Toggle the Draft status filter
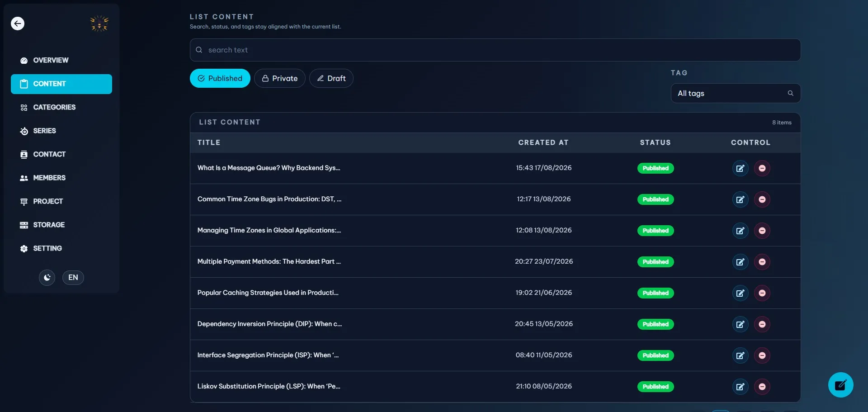 (331, 79)
